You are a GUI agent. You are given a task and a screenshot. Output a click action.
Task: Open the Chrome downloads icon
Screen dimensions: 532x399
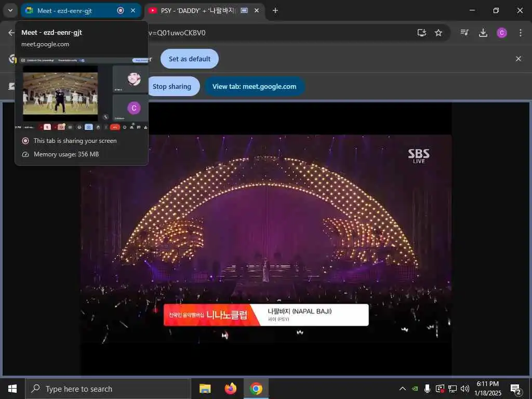[x=483, y=33]
